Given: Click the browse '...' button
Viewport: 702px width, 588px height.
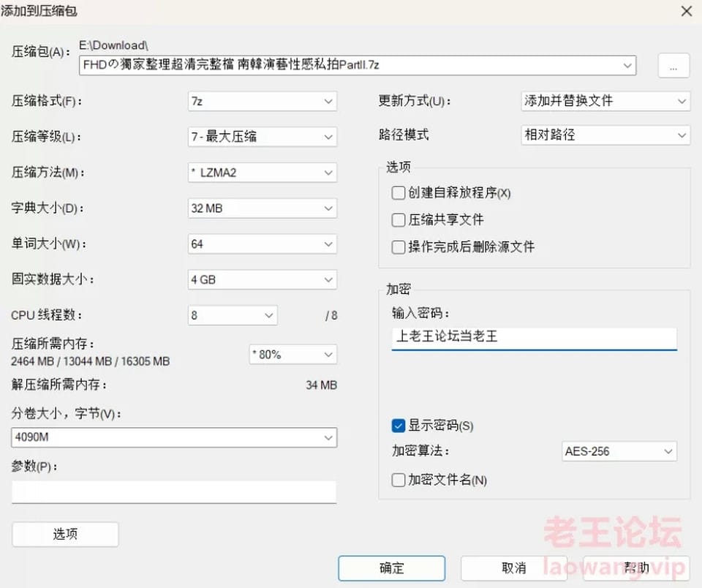Looking at the screenshot, I should (x=673, y=66).
